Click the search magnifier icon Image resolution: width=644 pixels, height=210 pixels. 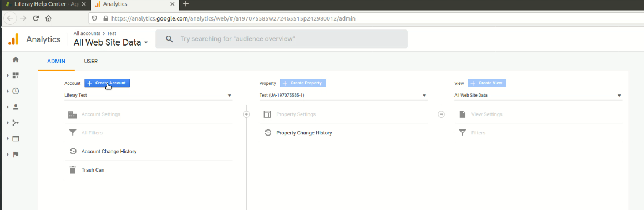(x=169, y=39)
